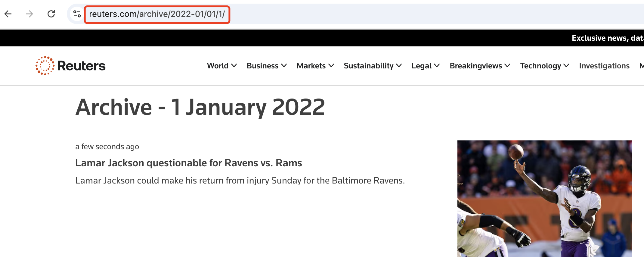The width and height of the screenshot is (644, 270).
Task: Click the 'a few seconds ago' timestamp
Action: (x=107, y=146)
